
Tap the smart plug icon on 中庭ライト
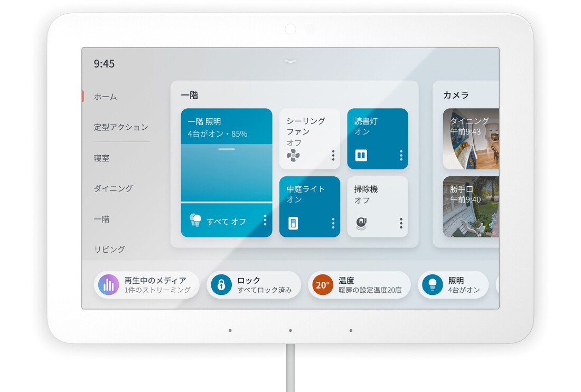(x=294, y=224)
